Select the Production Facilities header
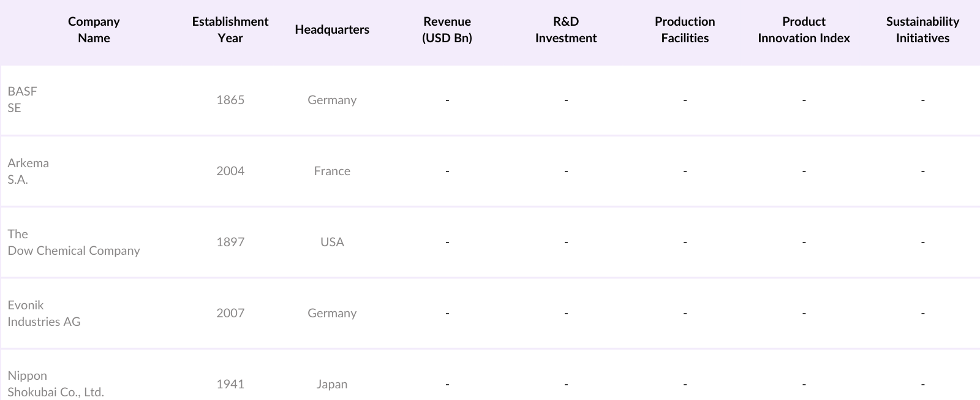980x400 pixels. point(685,29)
